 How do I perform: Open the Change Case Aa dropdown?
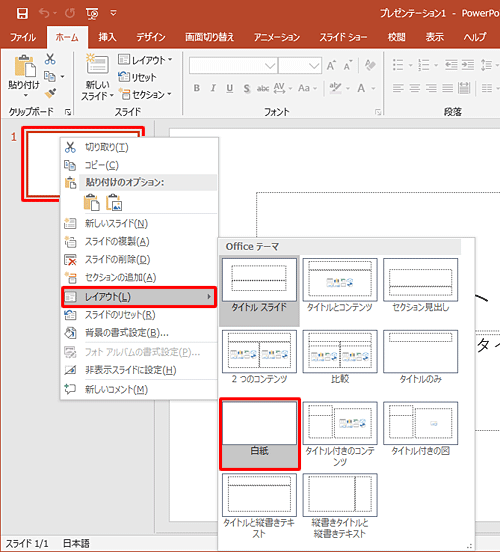(x=307, y=88)
